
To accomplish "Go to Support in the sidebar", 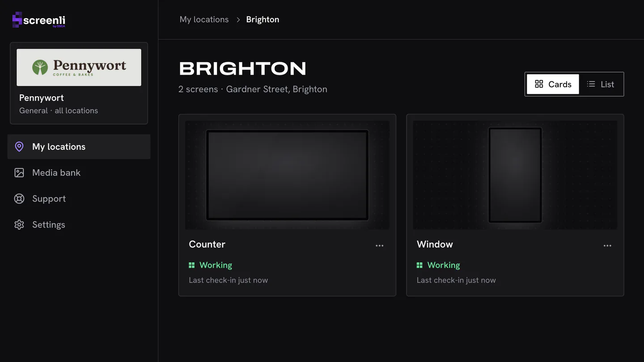I will [x=79, y=198].
